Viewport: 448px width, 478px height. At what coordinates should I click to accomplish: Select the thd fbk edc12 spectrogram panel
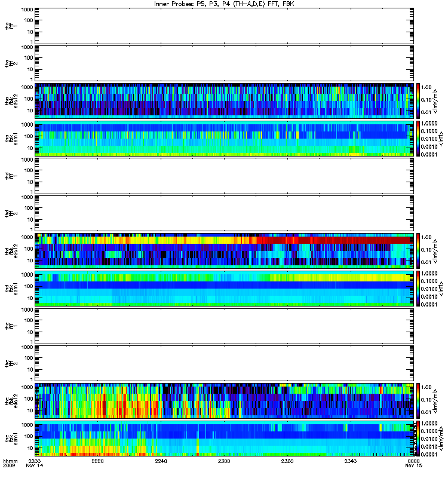tap(225, 251)
